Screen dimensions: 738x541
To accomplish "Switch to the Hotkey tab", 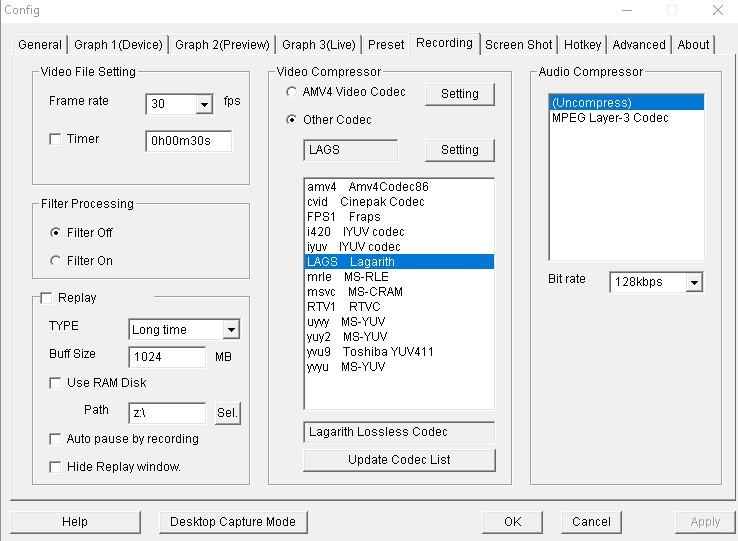I will click(x=582, y=45).
